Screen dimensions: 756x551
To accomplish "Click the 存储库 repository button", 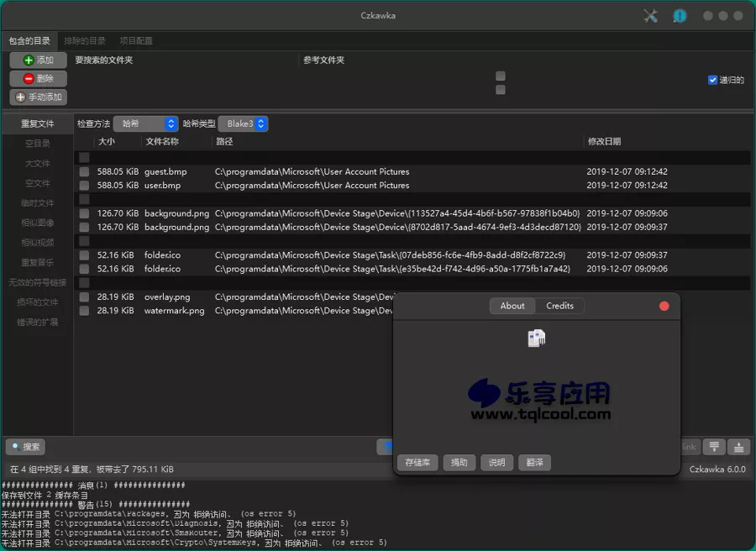I will [x=417, y=462].
